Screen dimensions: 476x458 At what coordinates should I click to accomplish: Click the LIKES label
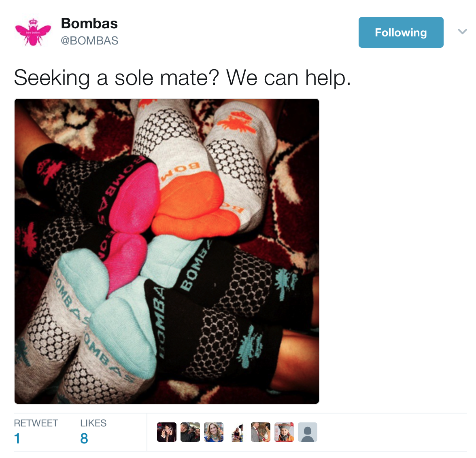click(x=93, y=423)
